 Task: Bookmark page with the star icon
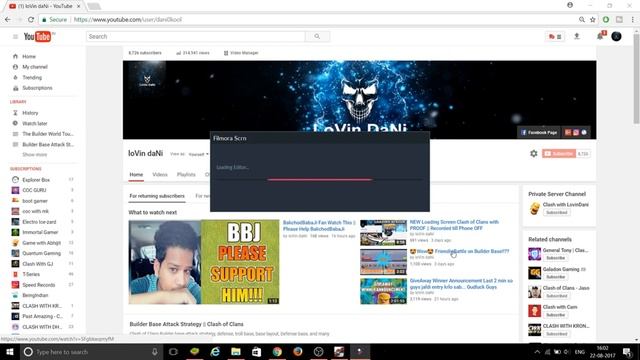click(593, 19)
